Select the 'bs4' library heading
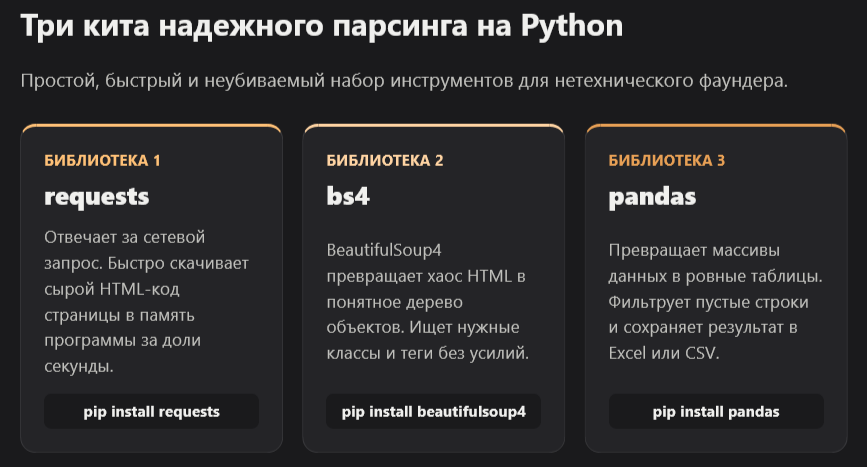 pyautogui.click(x=348, y=196)
